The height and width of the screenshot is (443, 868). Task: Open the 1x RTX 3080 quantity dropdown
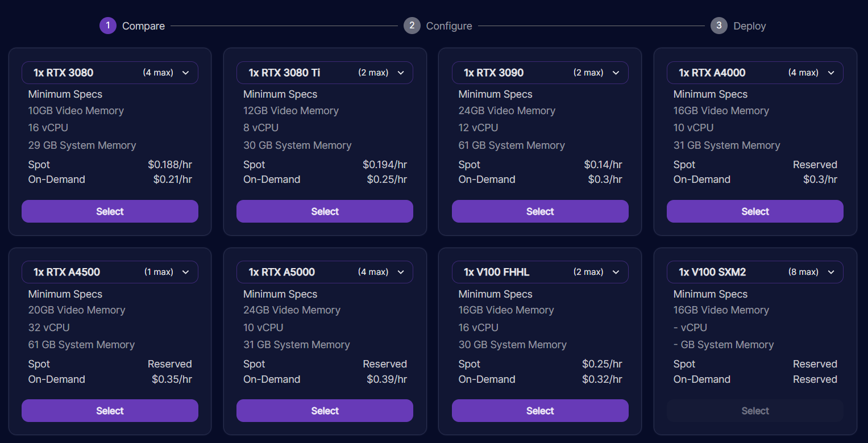[x=110, y=73]
